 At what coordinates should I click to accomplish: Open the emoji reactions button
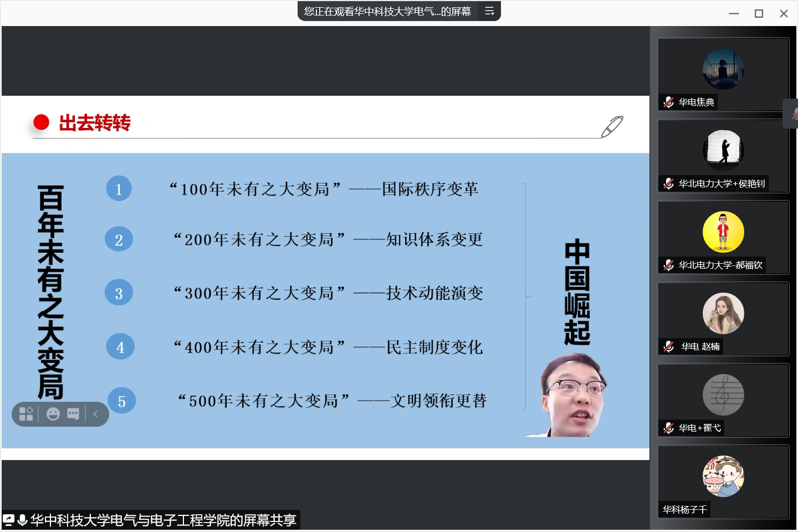[x=53, y=414]
